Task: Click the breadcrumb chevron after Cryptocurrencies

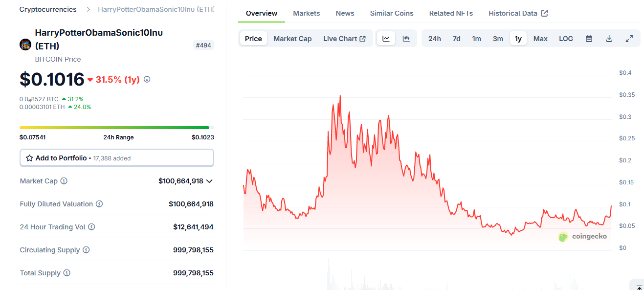Action: (88, 9)
